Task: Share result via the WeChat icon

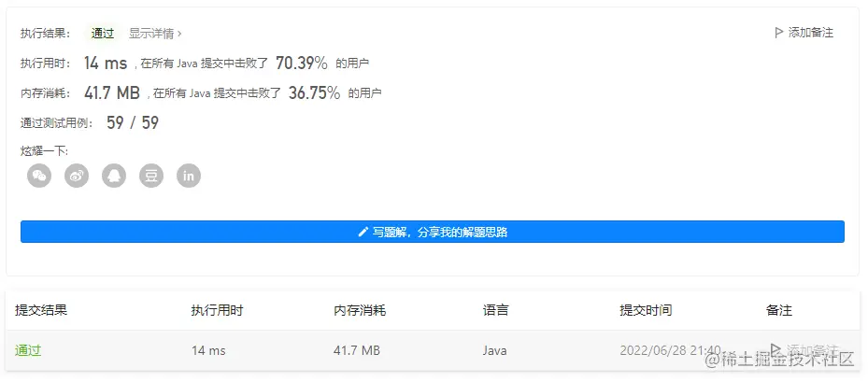Action: tap(39, 176)
